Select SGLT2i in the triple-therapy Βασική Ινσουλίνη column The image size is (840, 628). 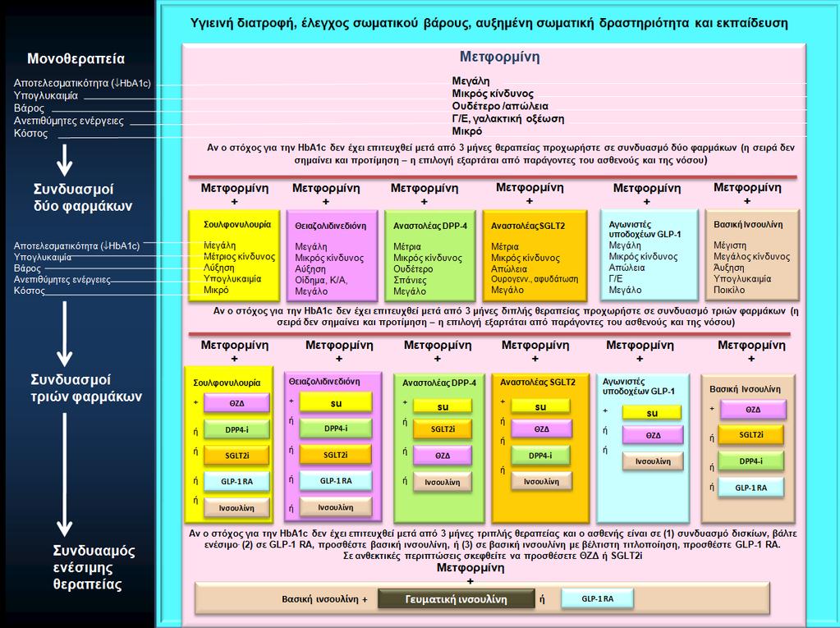[x=751, y=435]
